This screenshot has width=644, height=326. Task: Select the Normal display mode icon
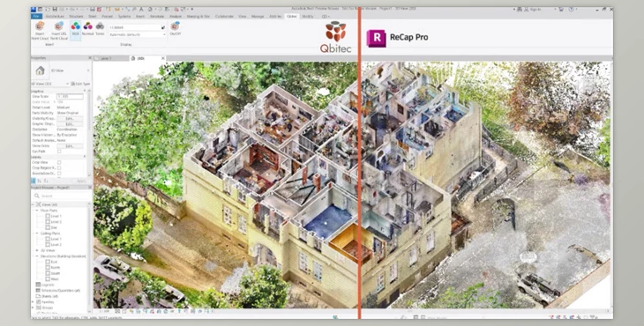[88, 26]
